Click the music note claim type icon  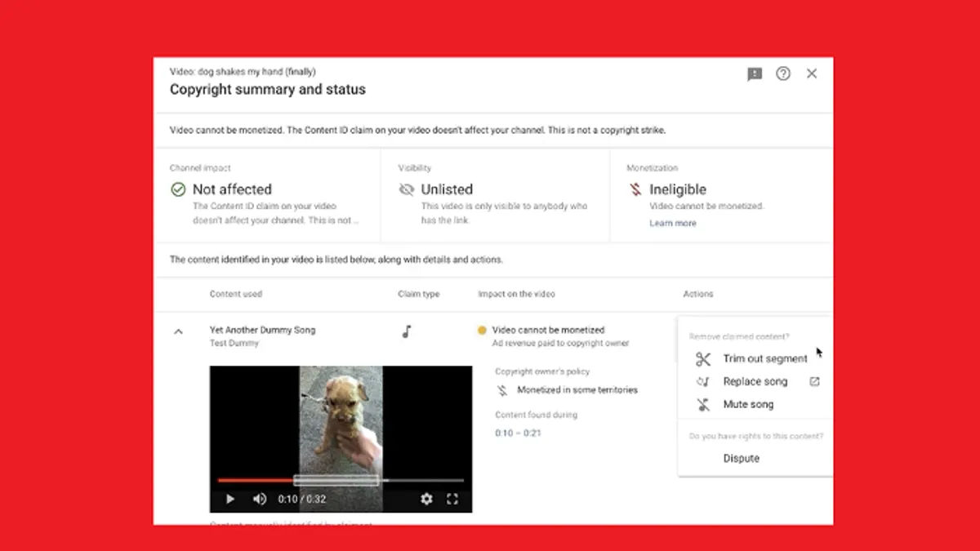point(407,331)
